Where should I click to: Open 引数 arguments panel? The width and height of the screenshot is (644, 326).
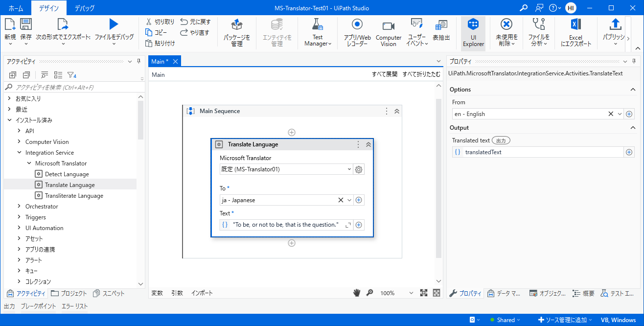177,293
